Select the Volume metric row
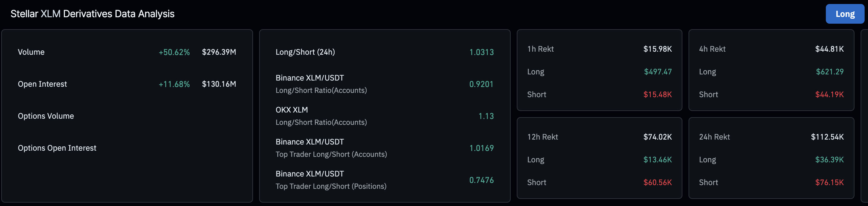The image size is (868, 206). (x=31, y=52)
